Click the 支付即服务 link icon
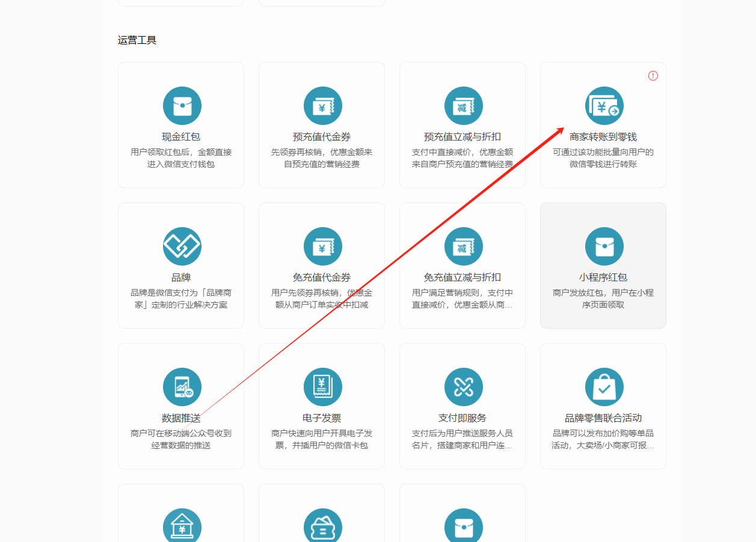756x542 pixels. [x=463, y=387]
